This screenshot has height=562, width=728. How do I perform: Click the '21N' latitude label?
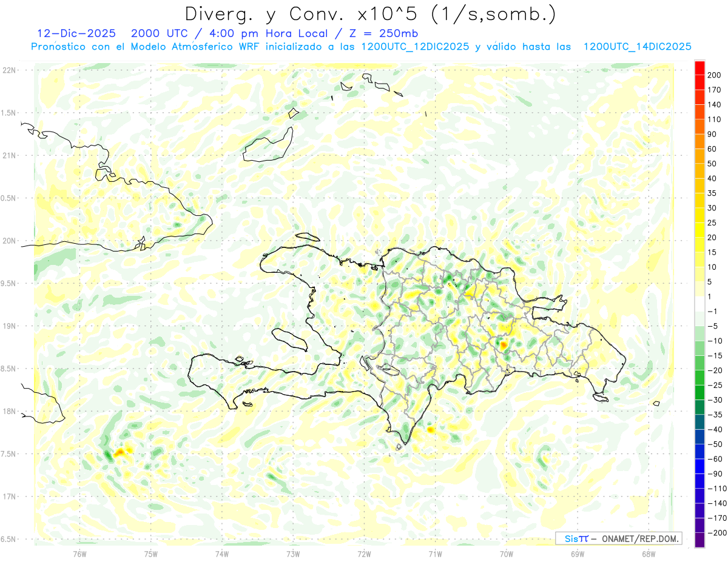coord(8,155)
